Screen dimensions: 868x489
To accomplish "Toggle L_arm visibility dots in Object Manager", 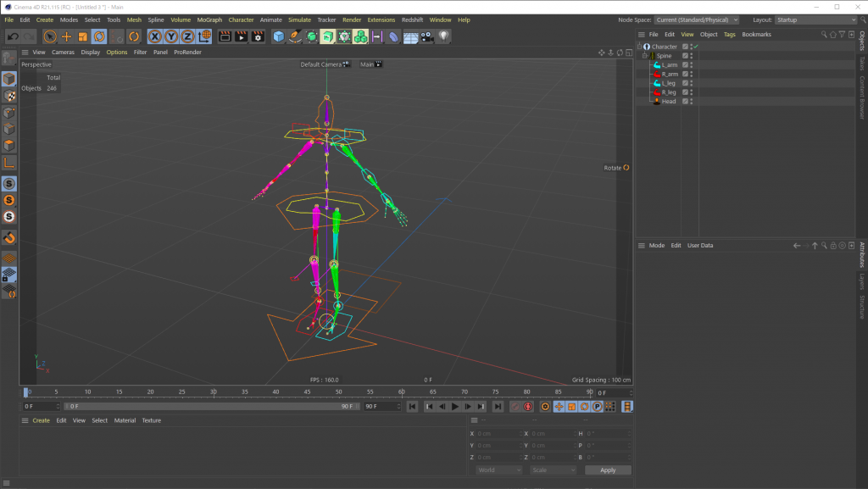I will (x=692, y=64).
